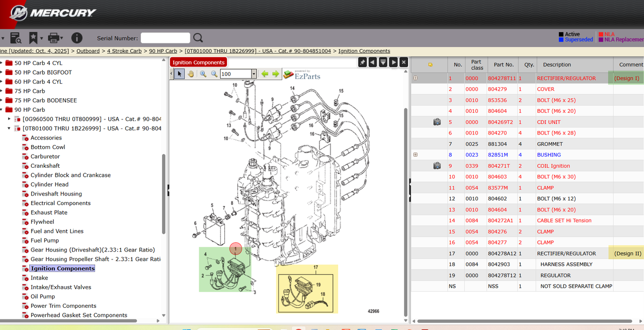
Task: Sort by the Description column header
Action: coord(557,64)
